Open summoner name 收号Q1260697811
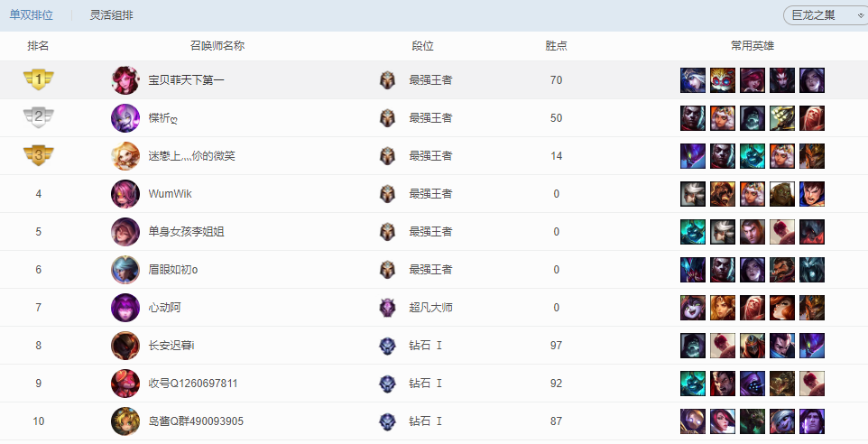This screenshot has height=444, width=868. [x=193, y=384]
